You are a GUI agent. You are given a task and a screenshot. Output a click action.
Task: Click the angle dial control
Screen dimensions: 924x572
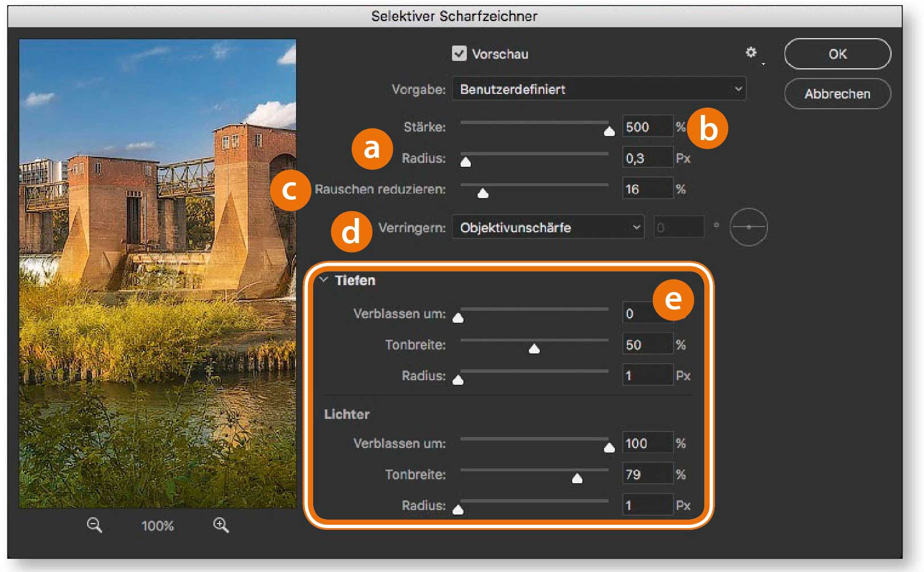pos(749,227)
